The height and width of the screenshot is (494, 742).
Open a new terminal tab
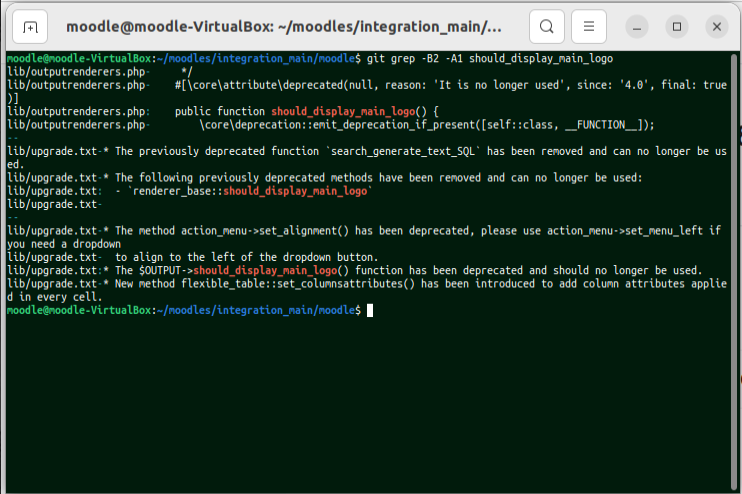(30, 27)
